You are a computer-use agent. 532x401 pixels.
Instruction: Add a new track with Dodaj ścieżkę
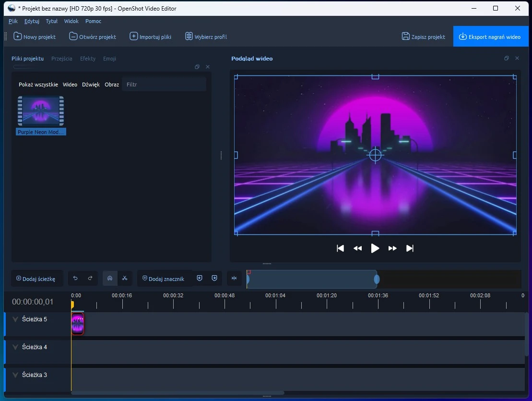[37, 279]
